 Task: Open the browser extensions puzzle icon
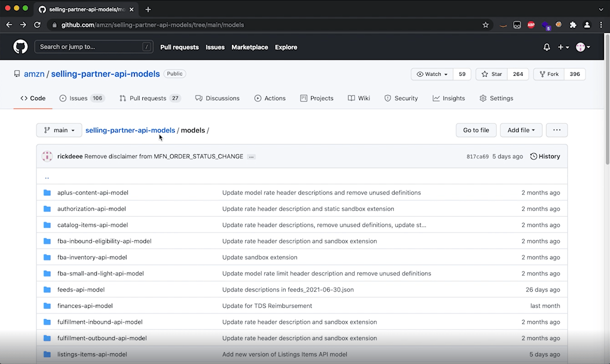tap(573, 25)
